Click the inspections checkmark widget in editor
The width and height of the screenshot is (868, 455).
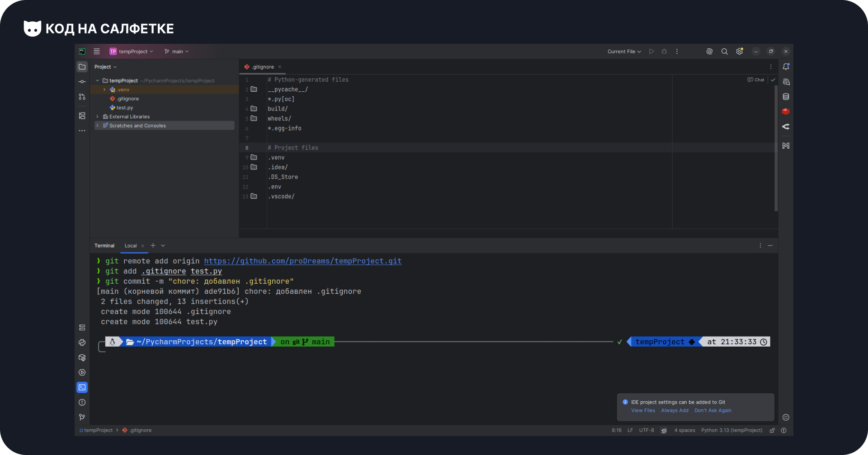(773, 80)
